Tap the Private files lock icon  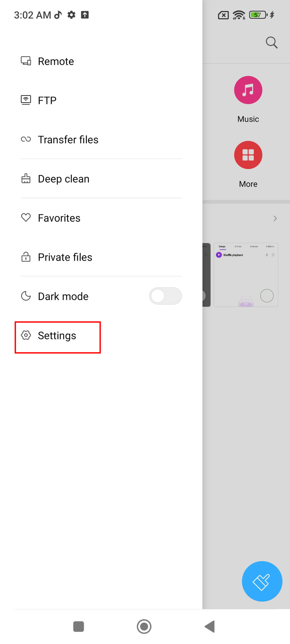coord(26,257)
